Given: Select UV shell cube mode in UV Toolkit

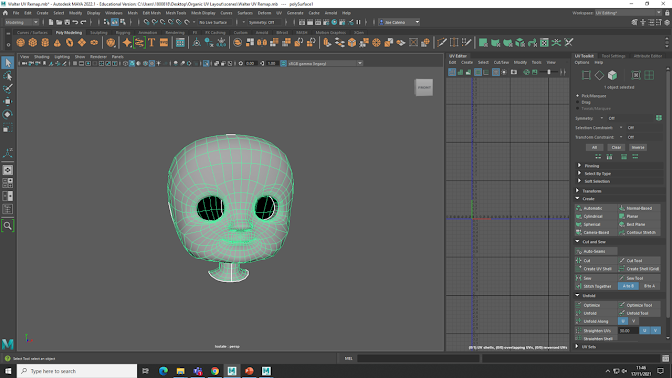Looking at the screenshot, I should pos(612,75).
